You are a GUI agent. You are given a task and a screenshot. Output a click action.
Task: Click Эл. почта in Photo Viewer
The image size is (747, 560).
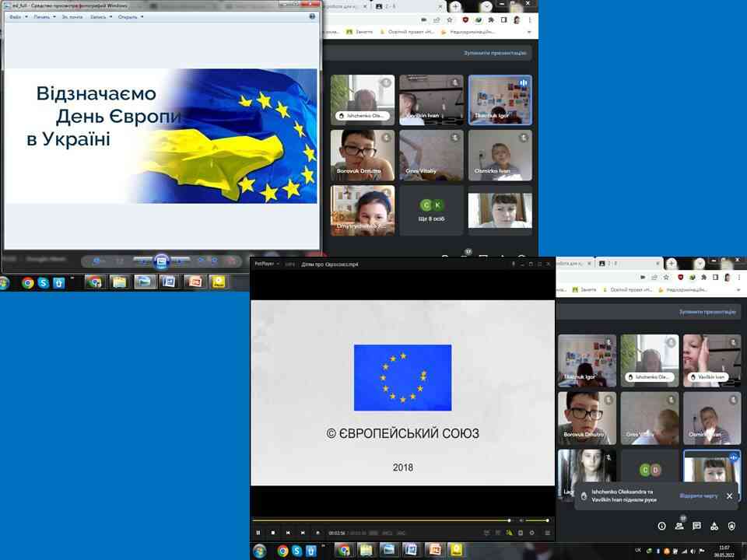[72, 16]
